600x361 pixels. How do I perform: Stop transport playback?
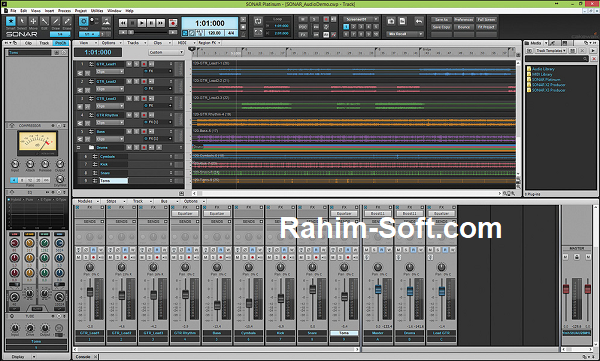[x=132, y=23]
